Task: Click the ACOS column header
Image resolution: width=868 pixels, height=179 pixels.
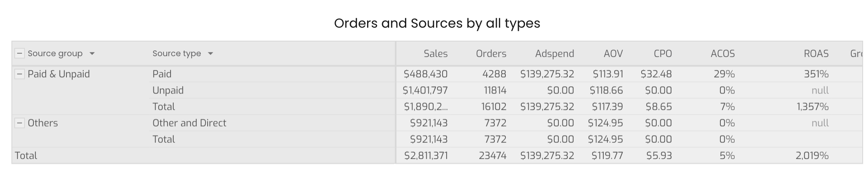Action: click(723, 54)
